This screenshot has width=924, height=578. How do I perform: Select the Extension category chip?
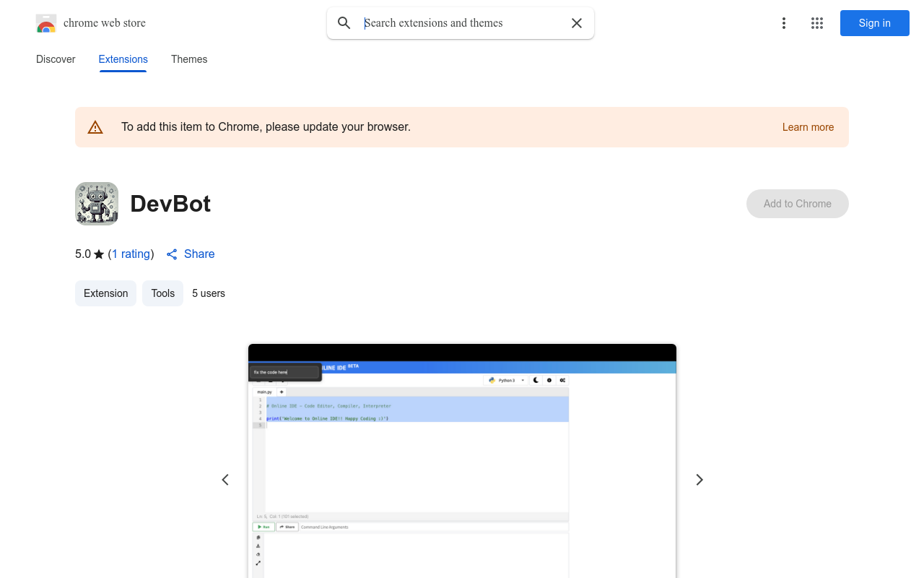point(105,293)
